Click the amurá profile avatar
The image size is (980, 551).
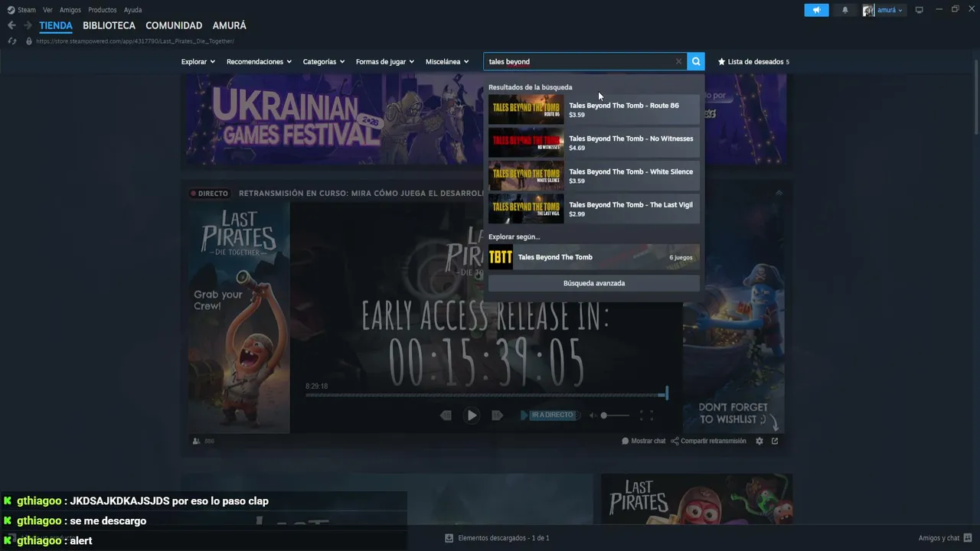point(868,10)
